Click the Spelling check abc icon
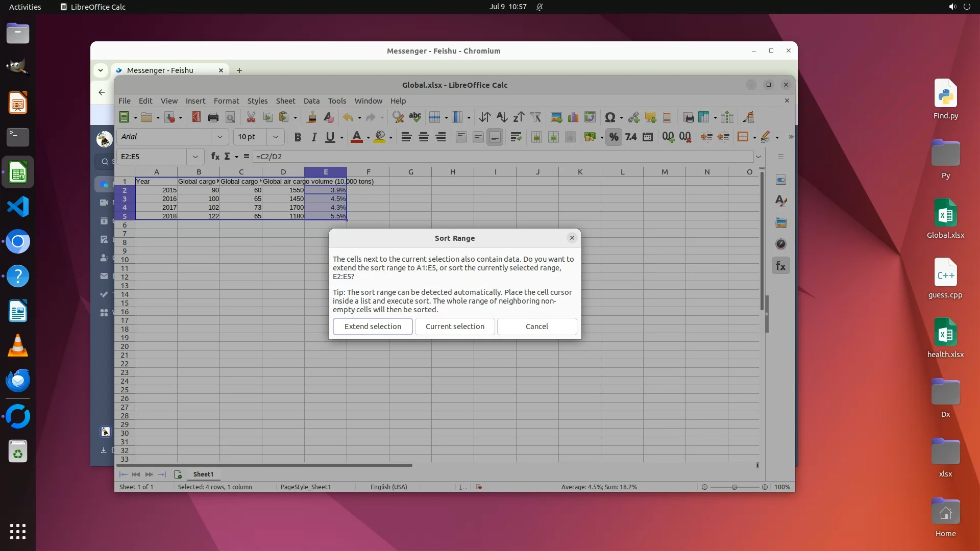Image resolution: width=980 pixels, height=551 pixels. (415, 117)
